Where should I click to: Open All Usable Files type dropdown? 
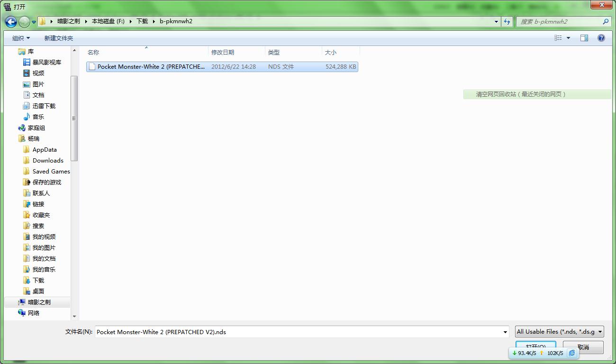click(560, 332)
